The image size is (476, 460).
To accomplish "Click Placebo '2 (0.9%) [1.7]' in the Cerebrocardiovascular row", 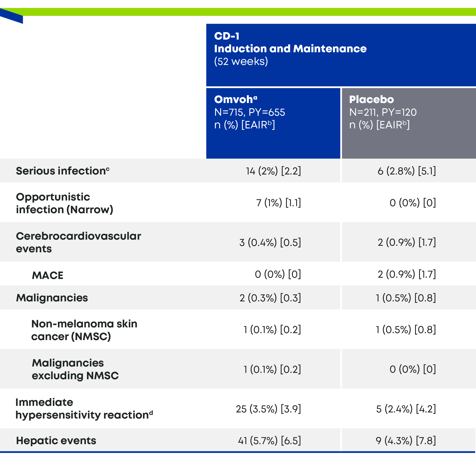I will coord(407,242).
